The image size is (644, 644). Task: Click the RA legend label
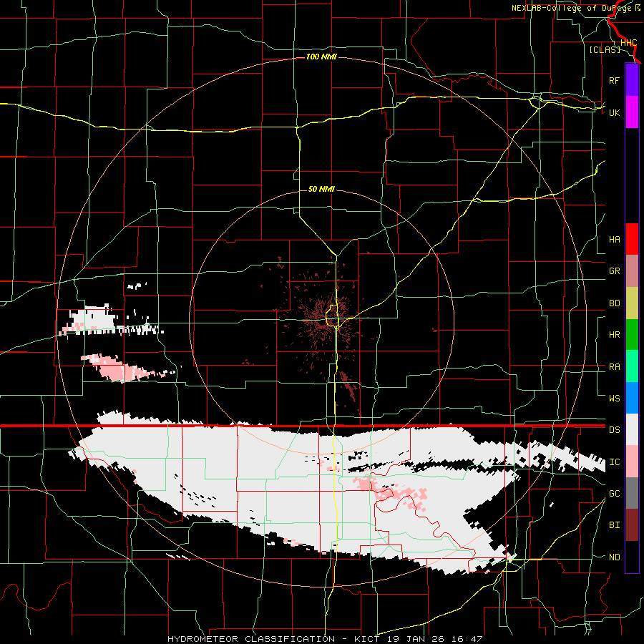pos(615,367)
